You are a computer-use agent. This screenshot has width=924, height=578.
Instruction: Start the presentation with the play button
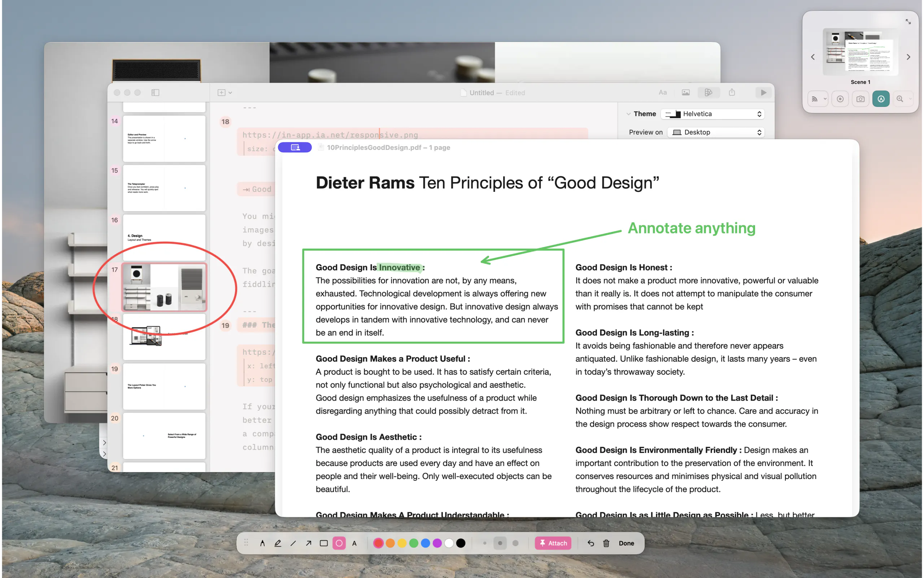(763, 92)
